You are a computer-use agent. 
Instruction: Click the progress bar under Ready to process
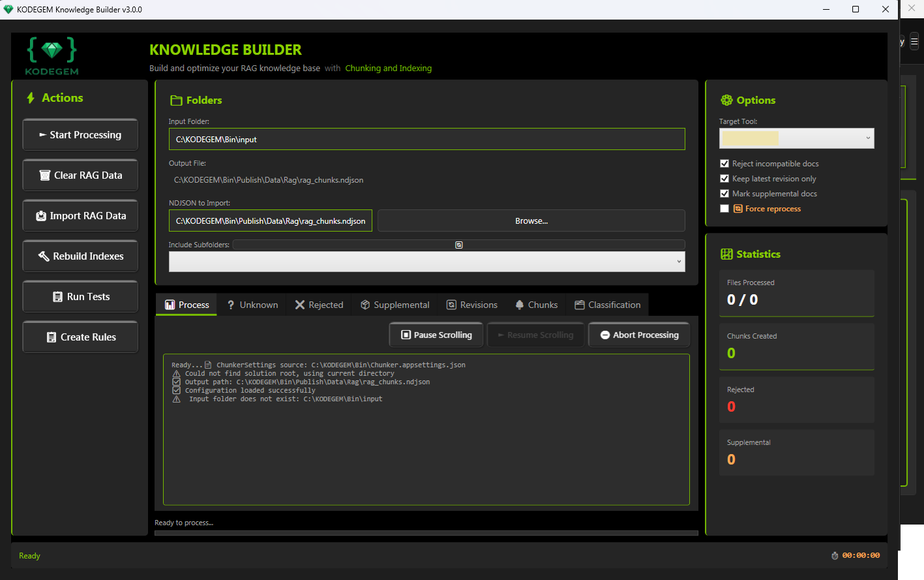pyautogui.click(x=426, y=533)
